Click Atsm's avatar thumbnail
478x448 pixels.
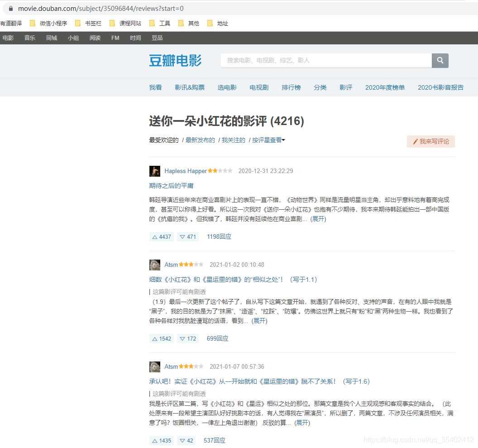(x=155, y=265)
